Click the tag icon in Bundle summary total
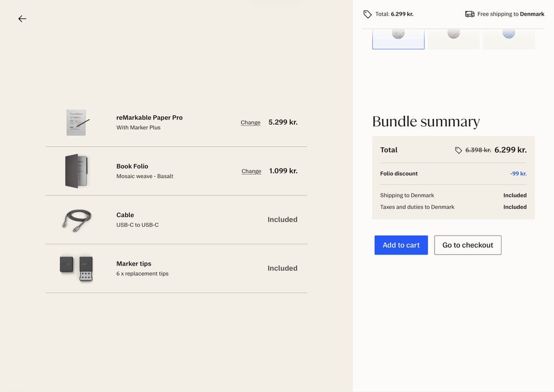The width and height of the screenshot is (554, 392). tap(458, 150)
